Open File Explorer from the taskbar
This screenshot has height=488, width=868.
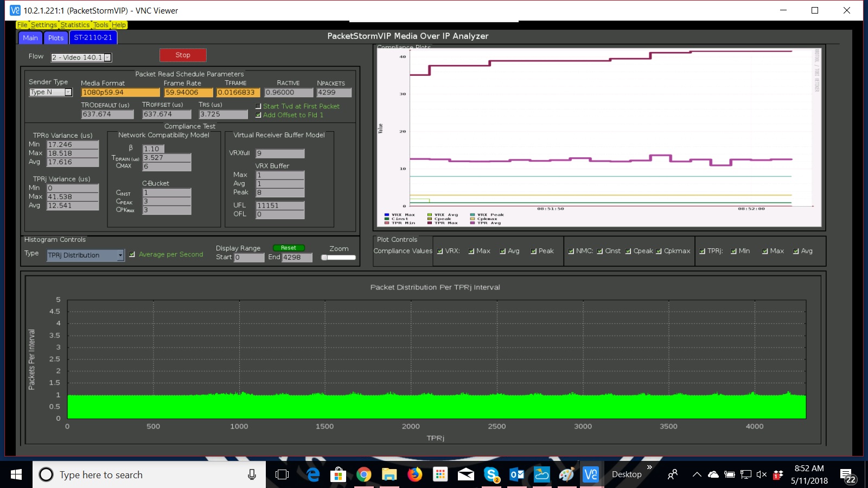coord(389,475)
